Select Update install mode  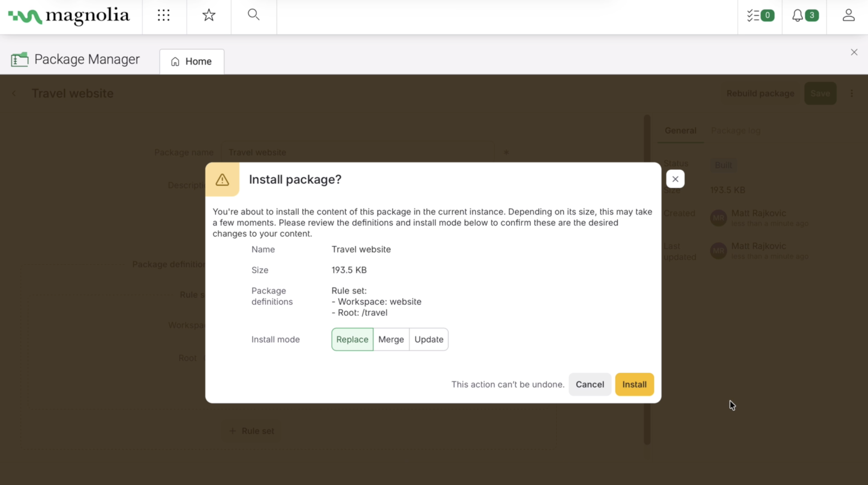tap(429, 339)
